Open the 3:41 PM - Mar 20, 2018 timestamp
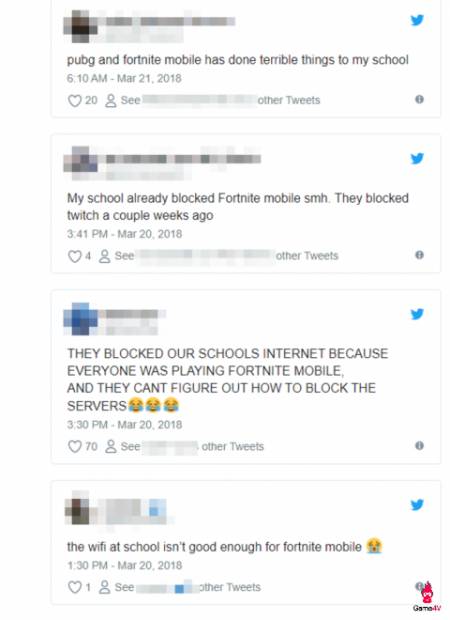This screenshot has width=450, height=620. [125, 234]
